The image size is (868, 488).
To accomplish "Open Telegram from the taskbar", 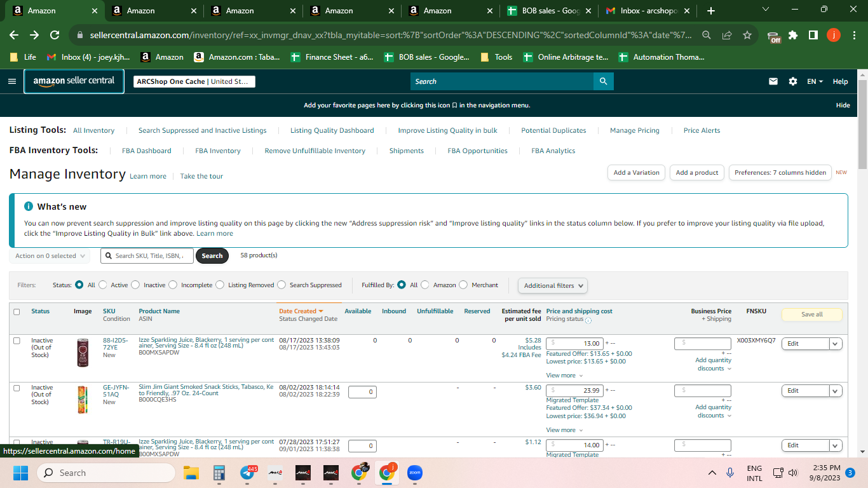I will pyautogui.click(x=248, y=473).
